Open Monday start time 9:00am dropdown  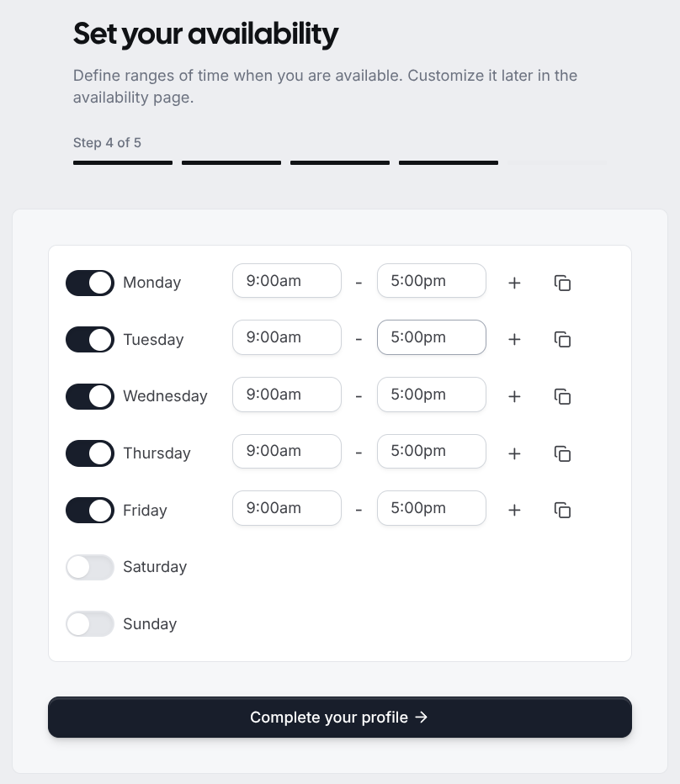(x=287, y=281)
